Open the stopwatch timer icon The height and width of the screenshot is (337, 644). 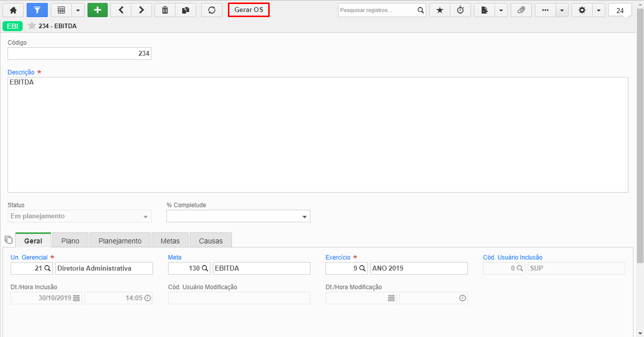460,10
